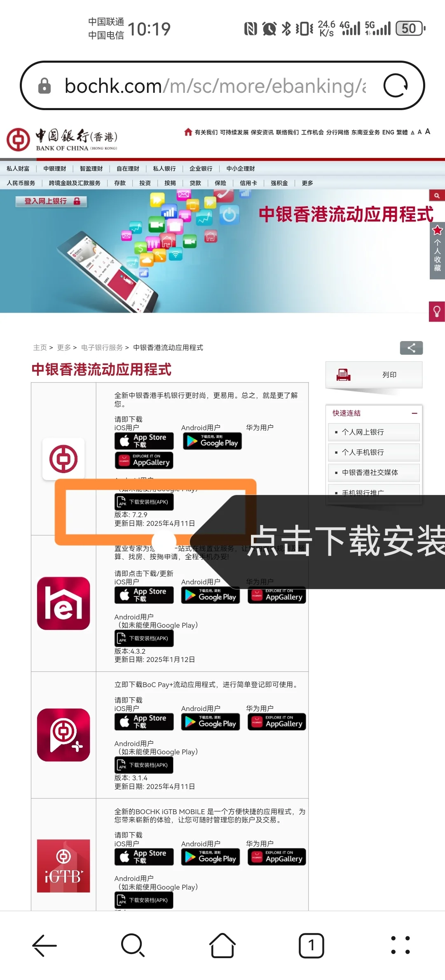
Task: Tap AppGallery badge for home expert app
Action: coord(277,595)
